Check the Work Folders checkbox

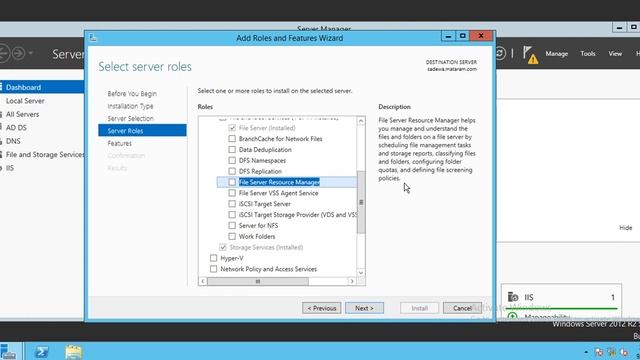coord(232,236)
